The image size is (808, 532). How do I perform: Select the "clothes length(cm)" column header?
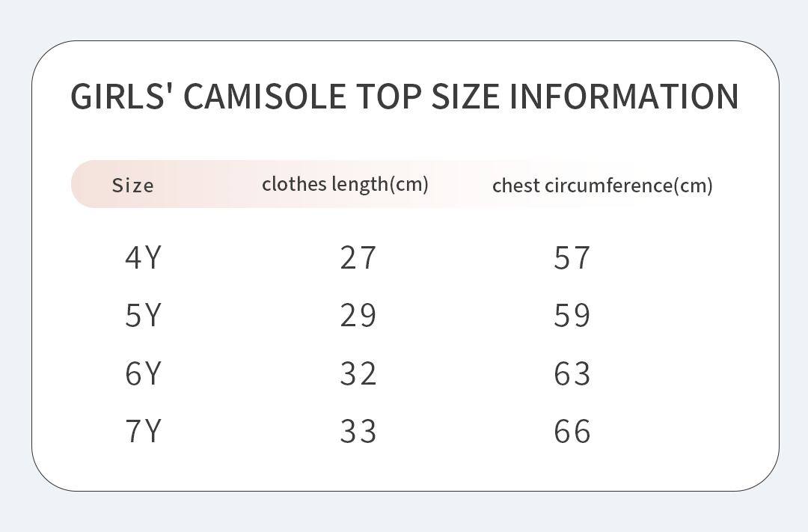(345, 184)
